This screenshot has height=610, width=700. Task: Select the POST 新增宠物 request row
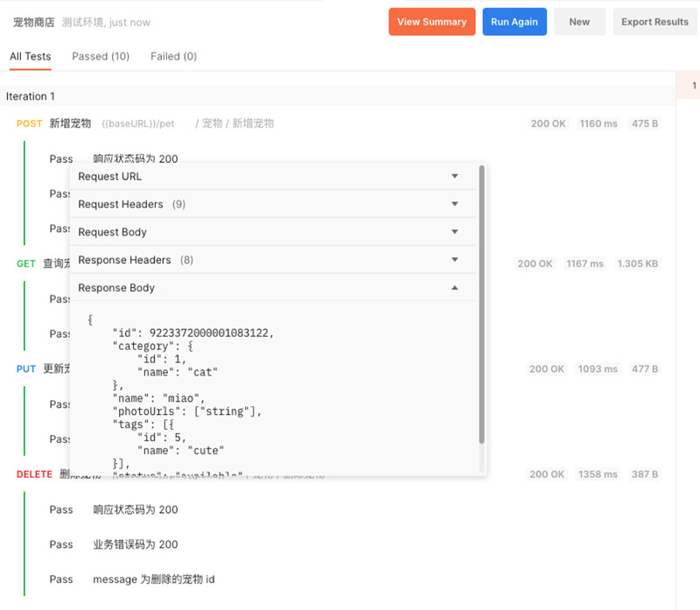click(70, 123)
